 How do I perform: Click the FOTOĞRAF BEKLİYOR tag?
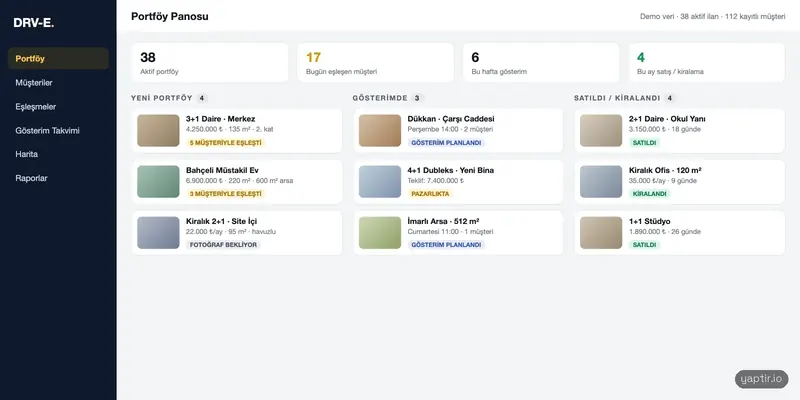[223, 245]
